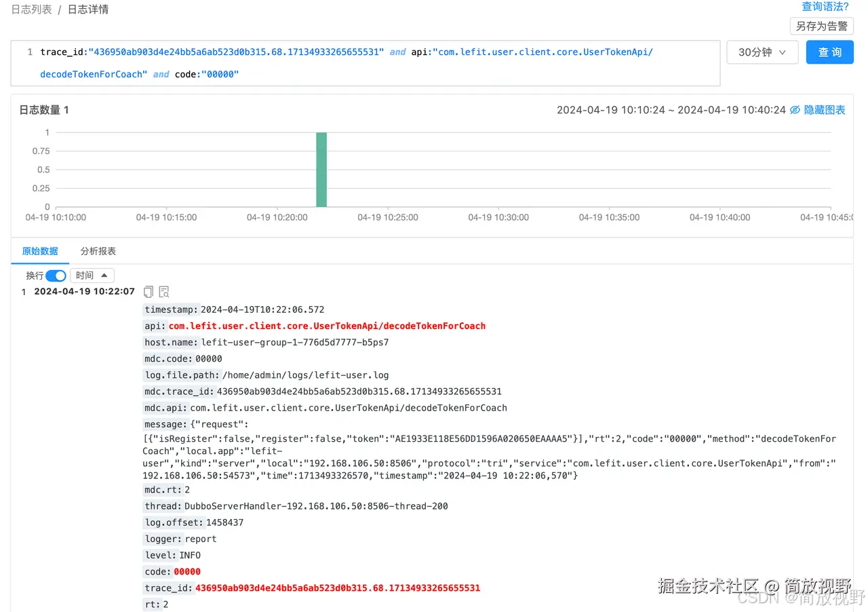The height and width of the screenshot is (612, 868).
Task: Click the mdc.api field label
Action: point(166,408)
